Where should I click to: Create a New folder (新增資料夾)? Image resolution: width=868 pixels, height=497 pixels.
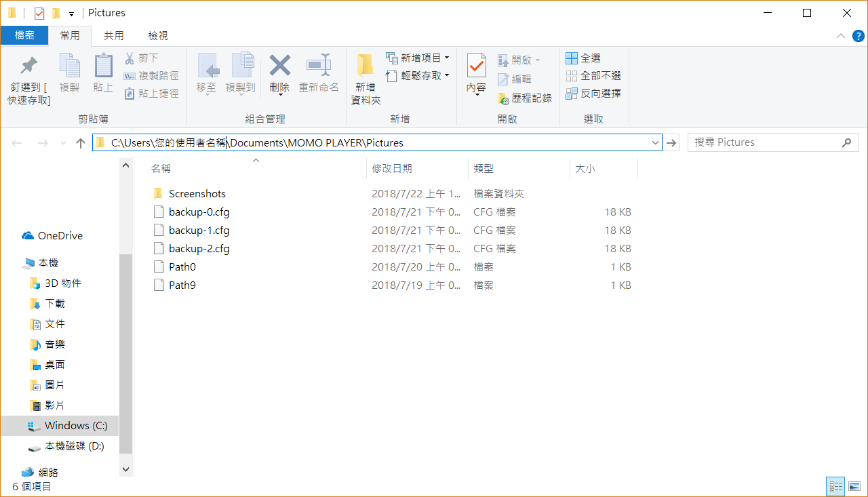[x=366, y=79]
